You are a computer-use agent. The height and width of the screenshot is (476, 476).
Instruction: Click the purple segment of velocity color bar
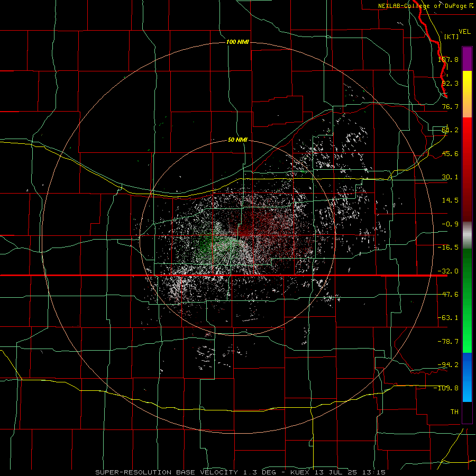pos(467,59)
